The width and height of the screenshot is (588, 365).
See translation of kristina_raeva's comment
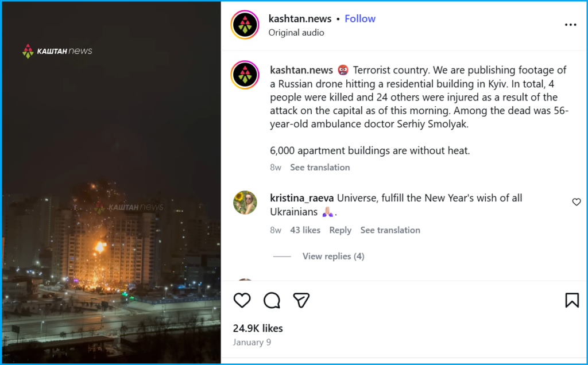(x=390, y=230)
